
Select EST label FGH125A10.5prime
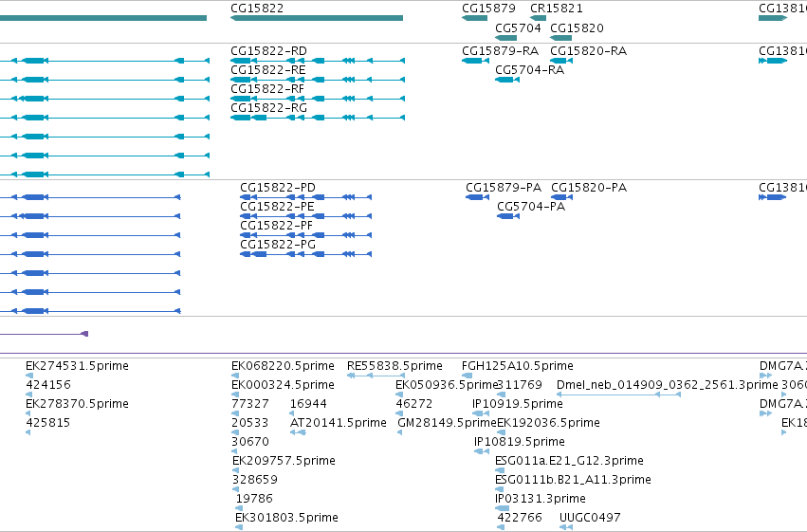pos(518,366)
